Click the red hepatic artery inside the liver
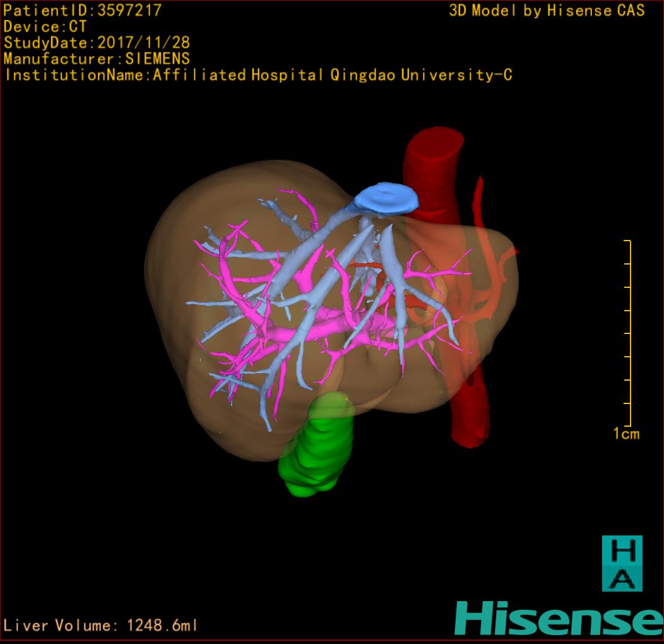 click(x=365, y=264)
